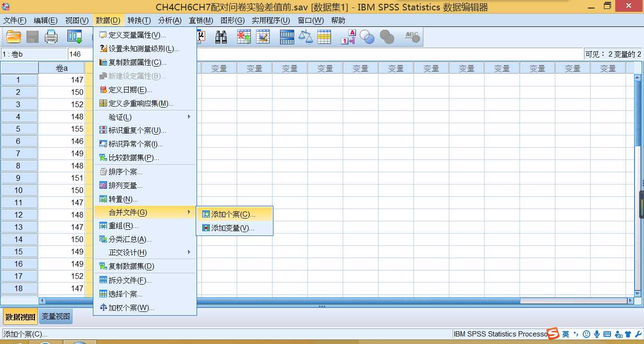Toggle the Sogou 英 language mode indicator
The width and height of the screenshot is (644, 344).
[566, 334]
